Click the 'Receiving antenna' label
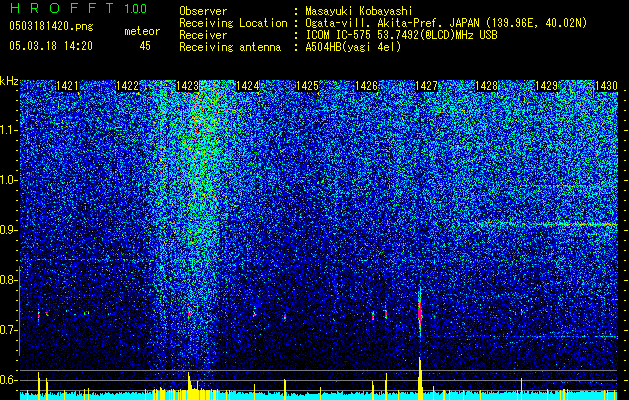 tap(230, 47)
